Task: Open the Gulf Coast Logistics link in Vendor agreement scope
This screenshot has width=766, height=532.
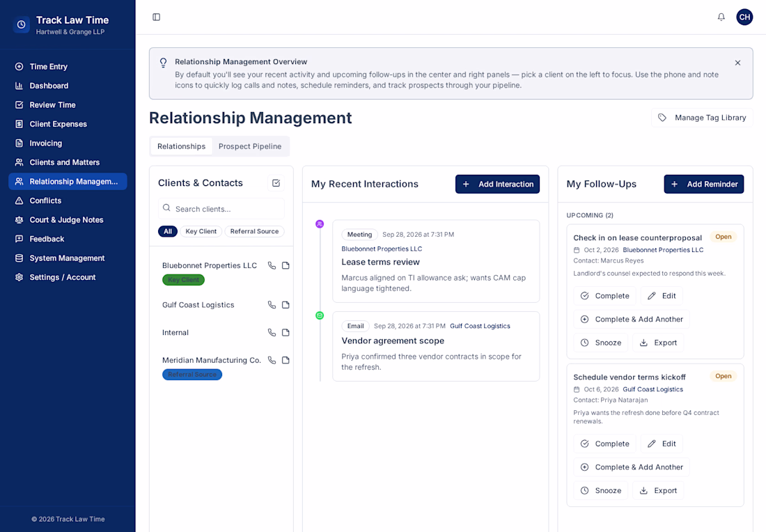Action: pos(480,327)
